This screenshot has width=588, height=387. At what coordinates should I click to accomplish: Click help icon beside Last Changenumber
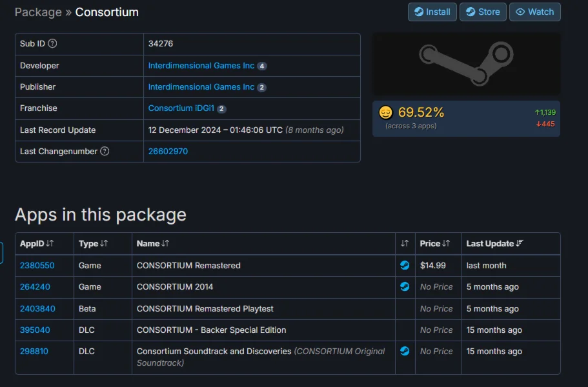pyautogui.click(x=105, y=151)
